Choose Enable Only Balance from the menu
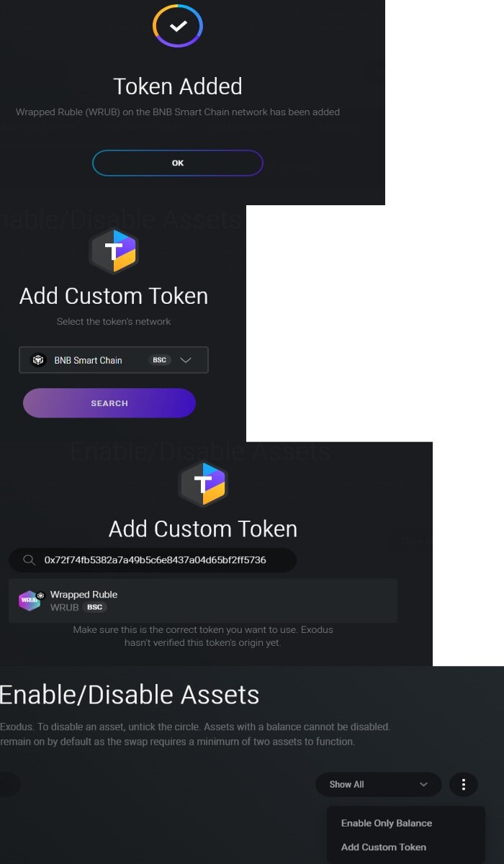The height and width of the screenshot is (864, 504). click(387, 823)
